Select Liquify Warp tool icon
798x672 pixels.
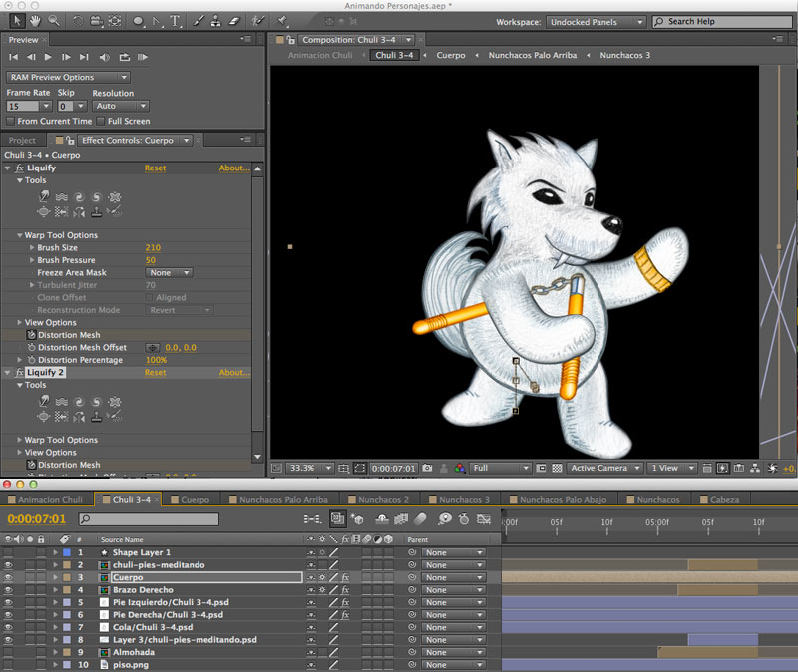pyautogui.click(x=44, y=196)
